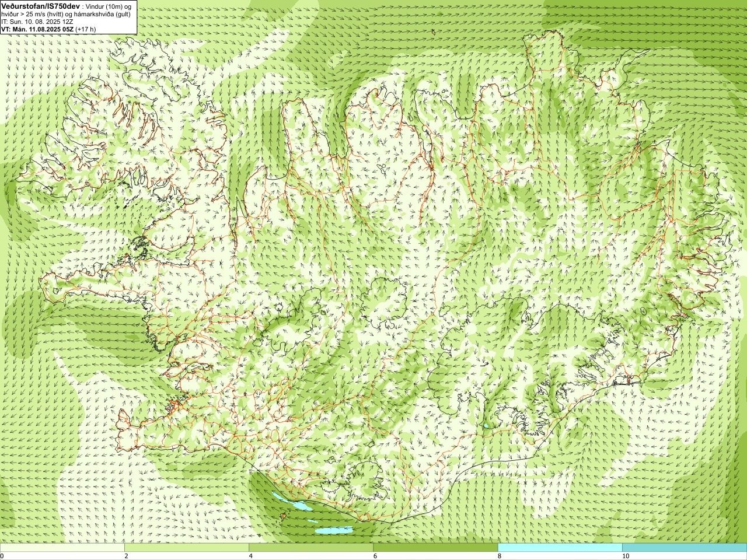
Task: Click the 6–8 m/s dark green legend swatch
Action: coord(435,548)
